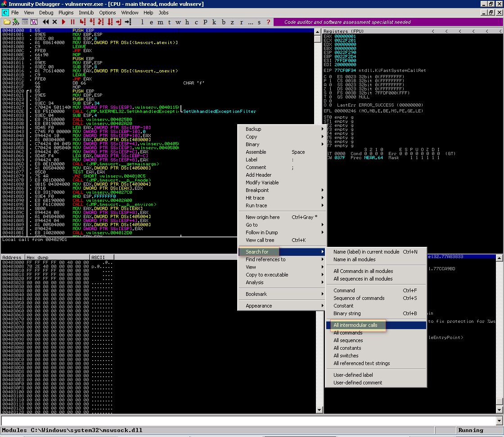Expand Find references to submenu
Viewport: 504px width, 437px height.
coord(282,259)
